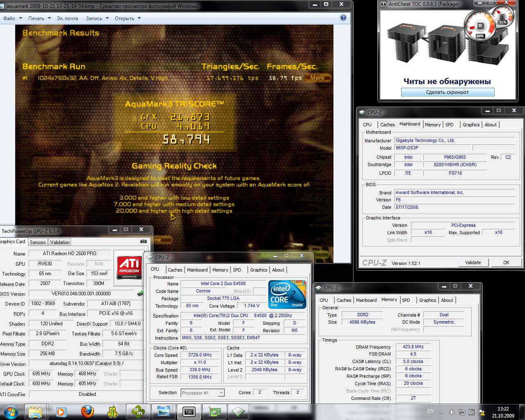Click Driver Version field atiumdag in GPU-Z

87,364
